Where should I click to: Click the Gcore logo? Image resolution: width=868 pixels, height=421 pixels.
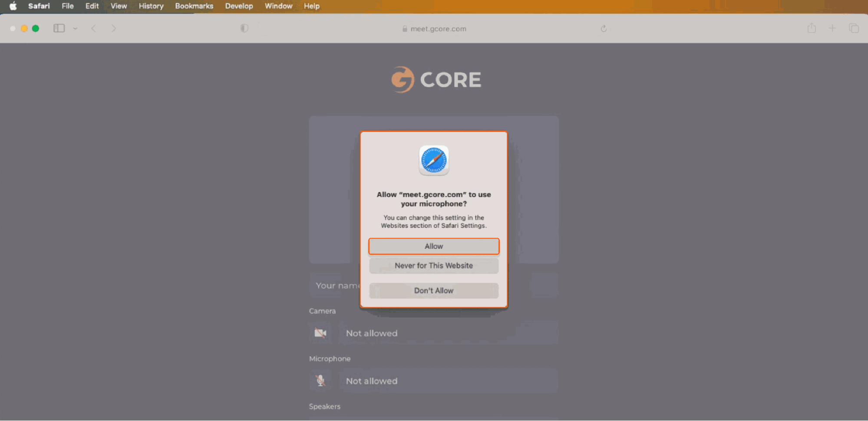click(436, 80)
